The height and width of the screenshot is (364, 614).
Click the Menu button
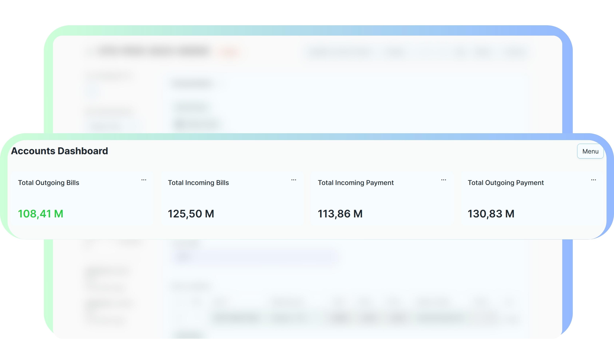coord(590,151)
